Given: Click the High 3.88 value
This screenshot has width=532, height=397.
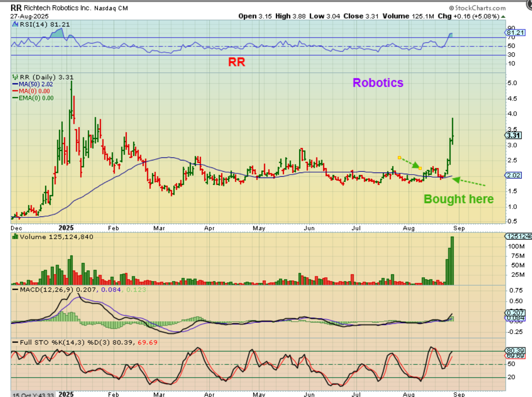Looking at the screenshot, I should click(x=291, y=16).
